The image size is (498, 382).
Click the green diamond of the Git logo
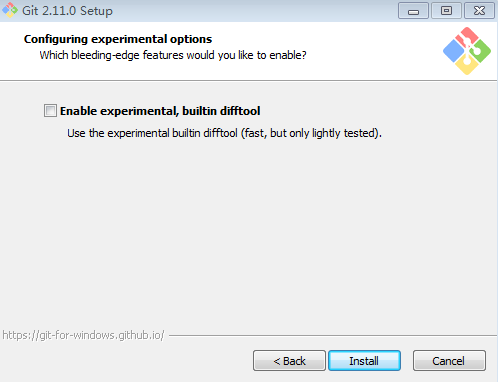pos(480,51)
